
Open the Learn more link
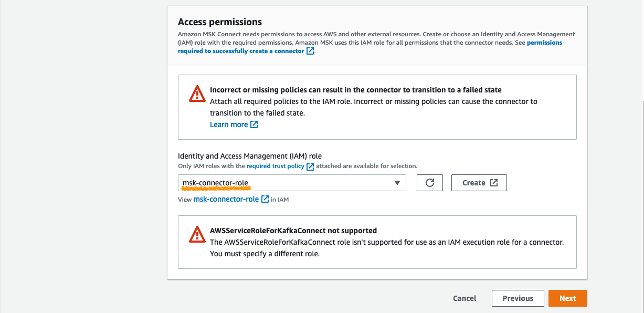(x=229, y=124)
